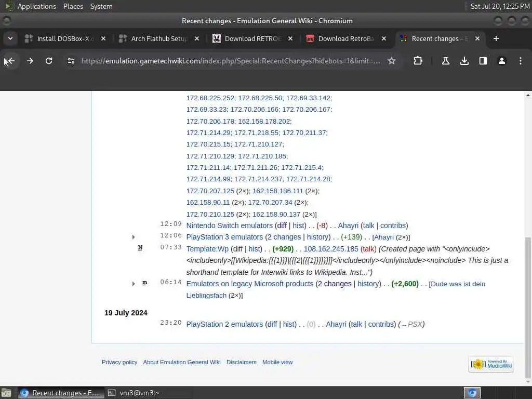
Task: Click the show desktop icon in taskbar
Action: 6,393
